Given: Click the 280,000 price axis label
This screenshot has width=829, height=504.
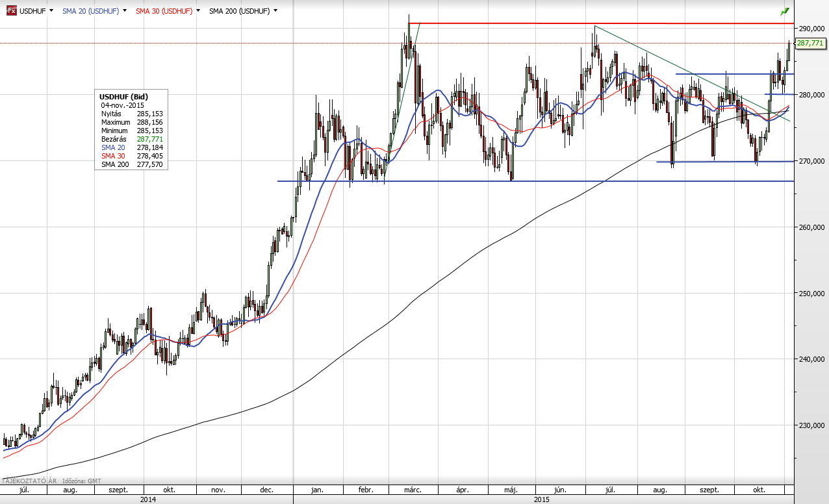Looking at the screenshot, I should tap(812, 95).
